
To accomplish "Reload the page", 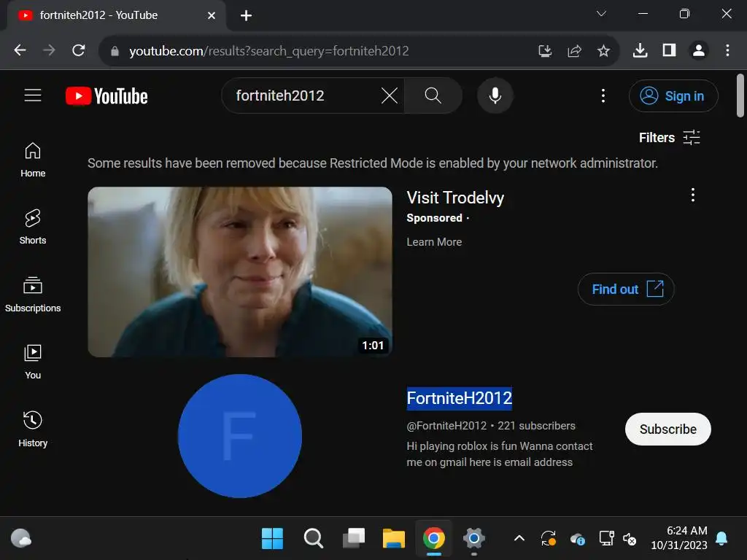I will [x=79, y=50].
